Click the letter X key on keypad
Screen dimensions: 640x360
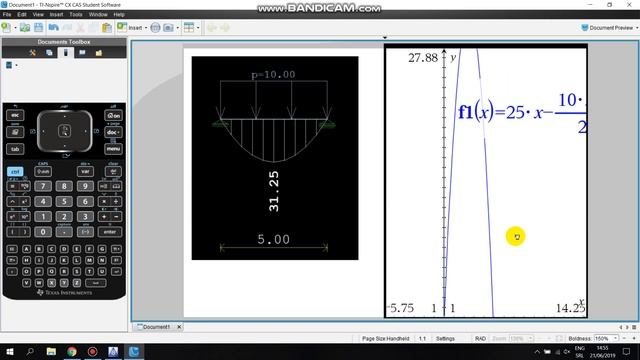click(x=51, y=282)
